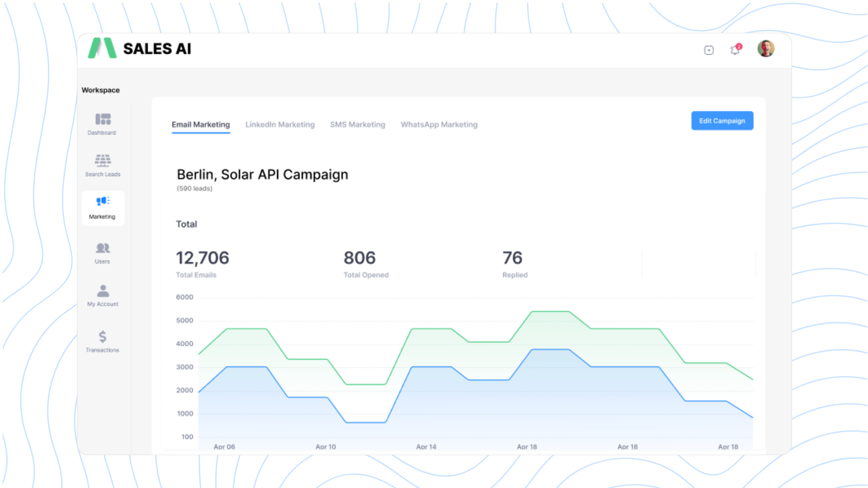Click the notification bell icon
Viewport: 868px width, 488px height.
point(735,50)
